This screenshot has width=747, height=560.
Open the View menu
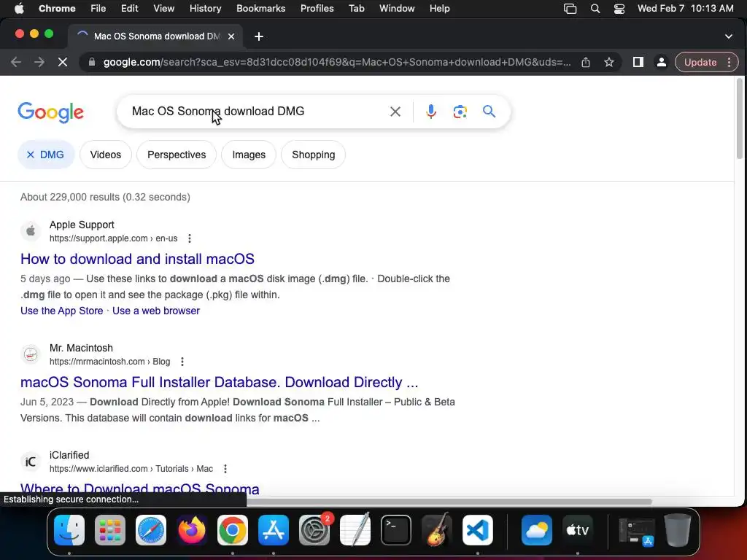[164, 9]
